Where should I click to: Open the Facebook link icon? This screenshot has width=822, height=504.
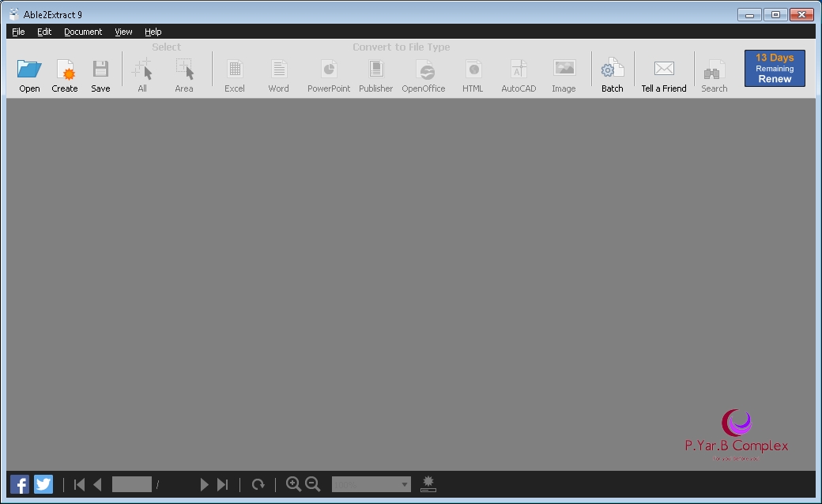(20, 484)
